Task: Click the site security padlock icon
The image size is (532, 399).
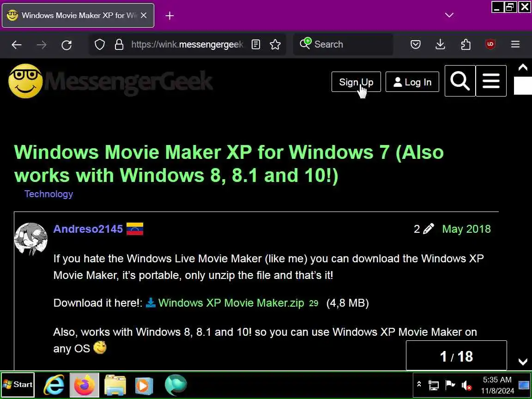Action: click(x=119, y=44)
